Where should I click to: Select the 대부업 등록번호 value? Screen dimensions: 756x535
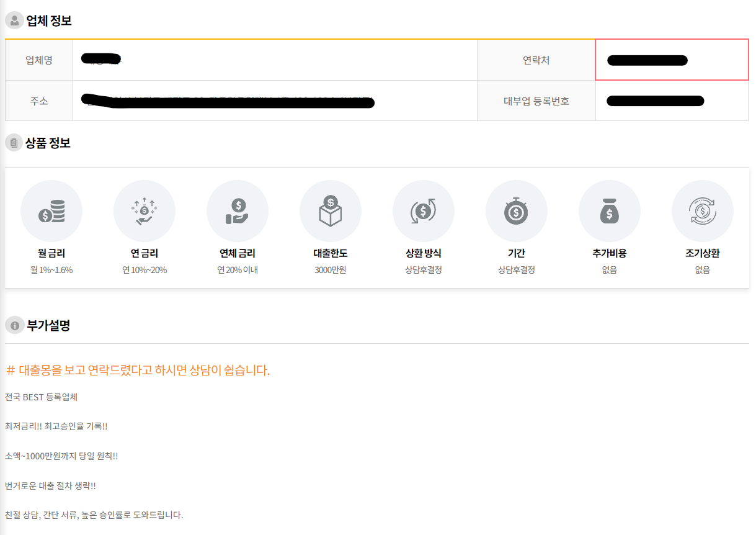pos(656,101)
